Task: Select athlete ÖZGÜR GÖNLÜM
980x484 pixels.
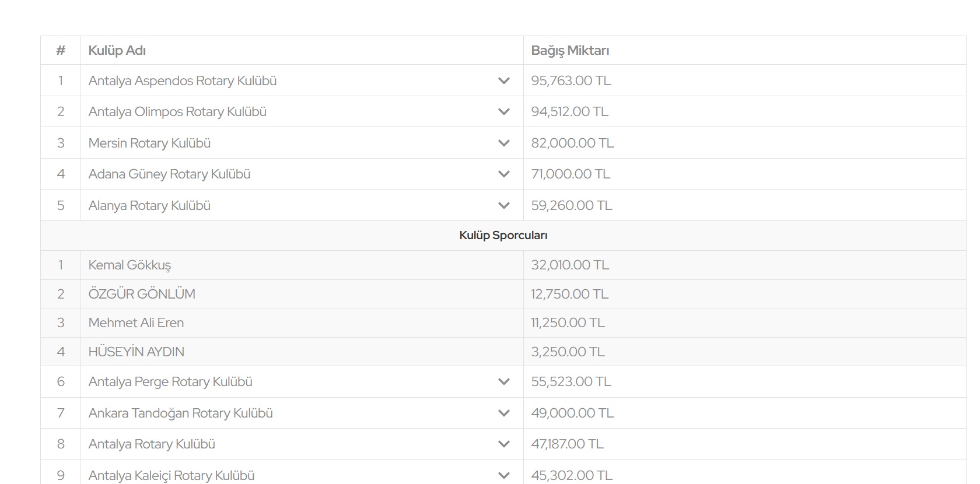Action: [142, 294]
